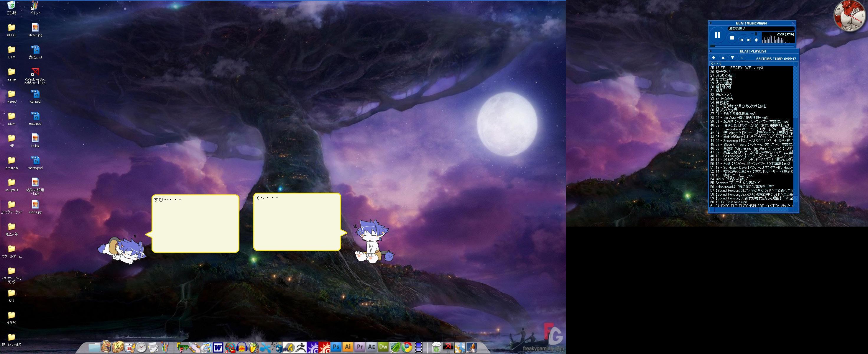
Task: Select the DTM desktop folder
Action: point(11,52)
